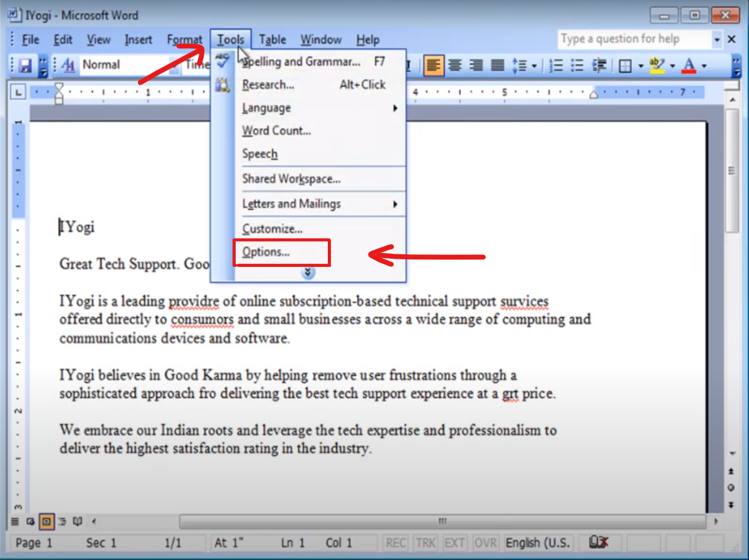Toggle REC macro recording in status bar
Image resolution: width=749 pixels, height=560 pixels.
tap(395, 543)
